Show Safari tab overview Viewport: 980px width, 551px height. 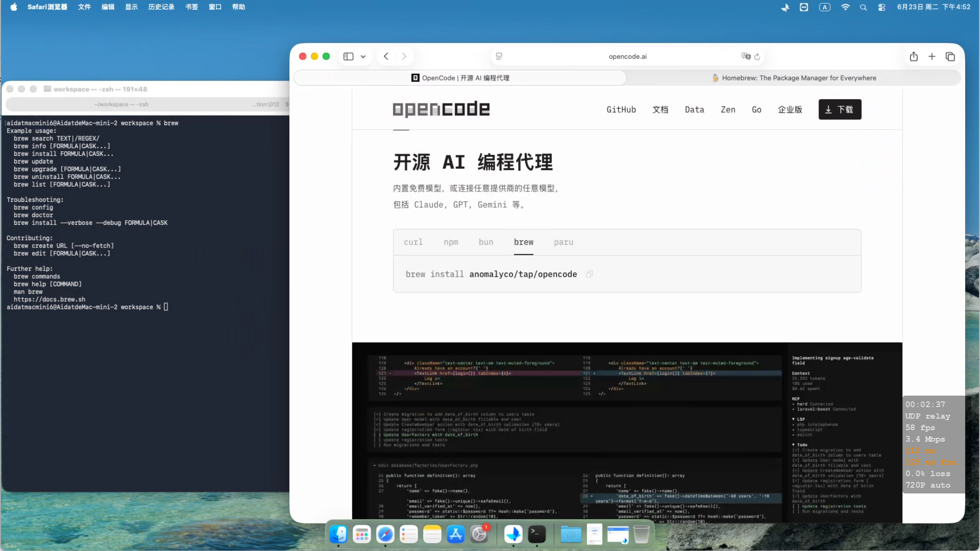950,57
